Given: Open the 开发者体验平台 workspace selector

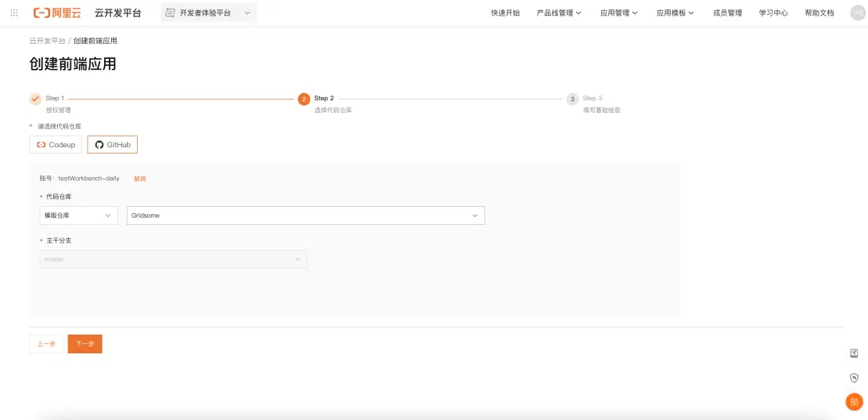Looking at the screenshot, I should tap(208, 13).
